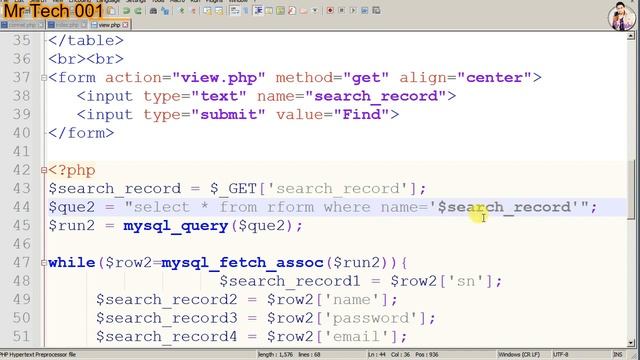
Task: Open the Function List toolbar icon
Action: click(291, 11)
